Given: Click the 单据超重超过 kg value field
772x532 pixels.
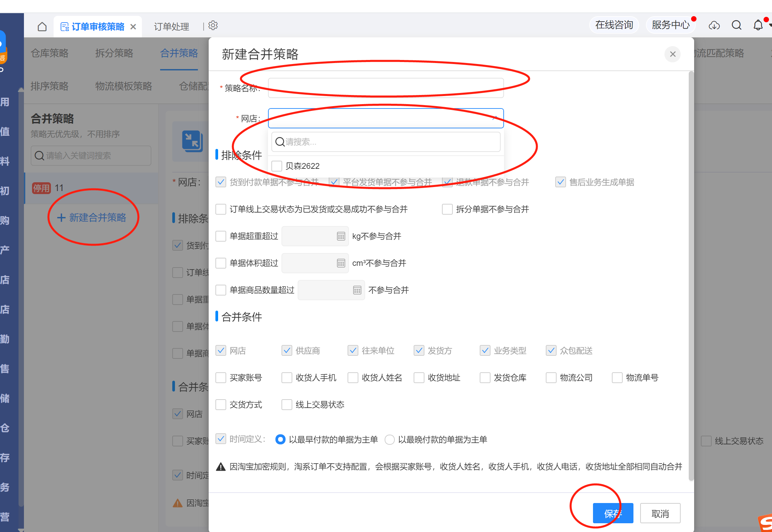Looking at the screenshot, I should (315, 236).
